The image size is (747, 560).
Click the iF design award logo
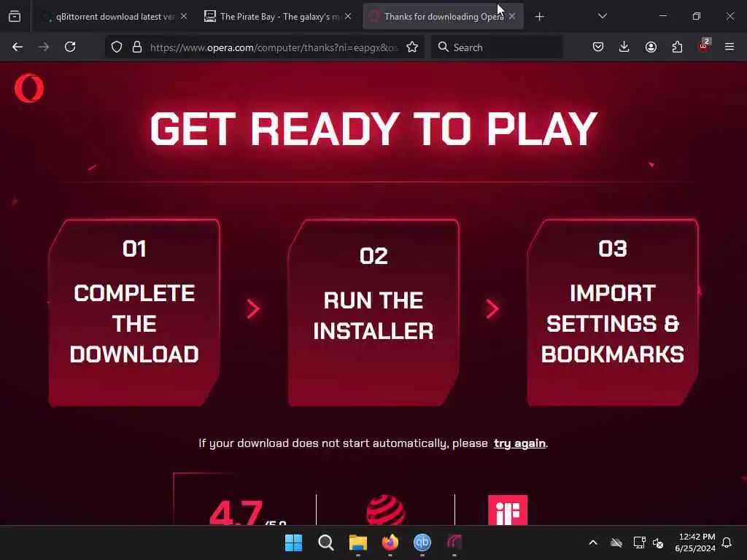click(508, 510)
